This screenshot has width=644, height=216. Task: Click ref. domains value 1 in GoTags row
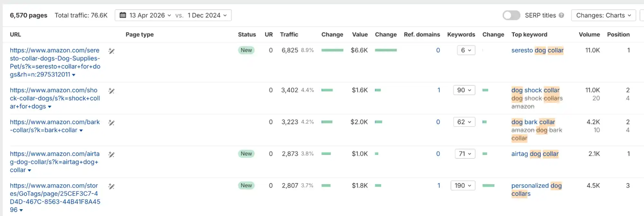(438, 185)
